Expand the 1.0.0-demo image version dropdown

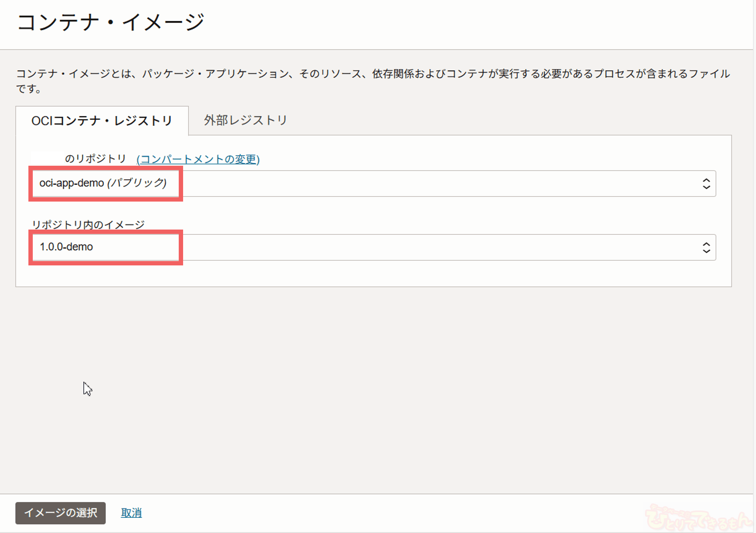[x=371, y=247]
